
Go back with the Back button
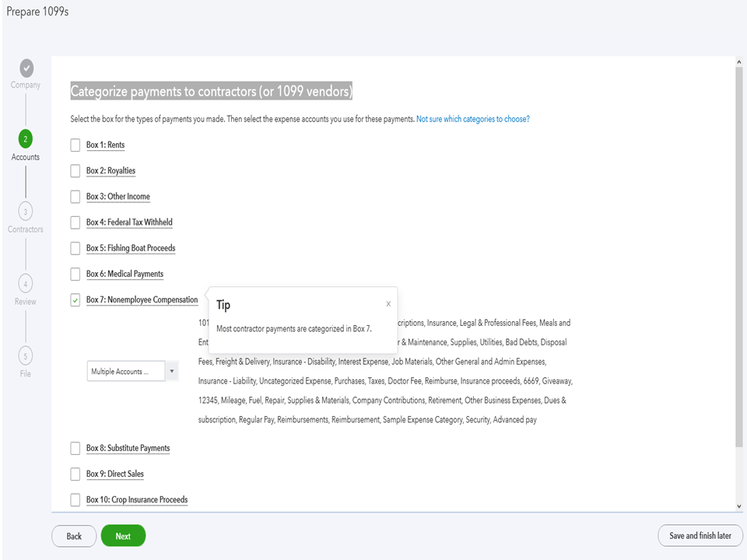[x=74, y=536]
